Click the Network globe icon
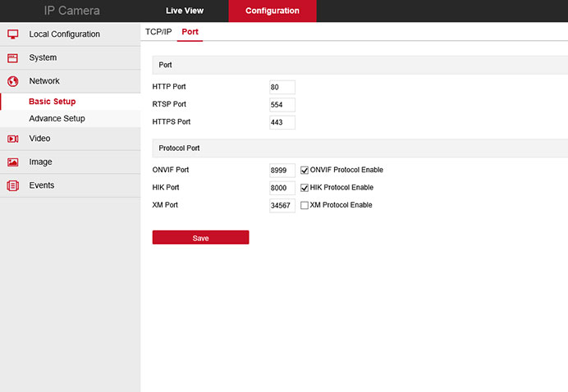 12,81
